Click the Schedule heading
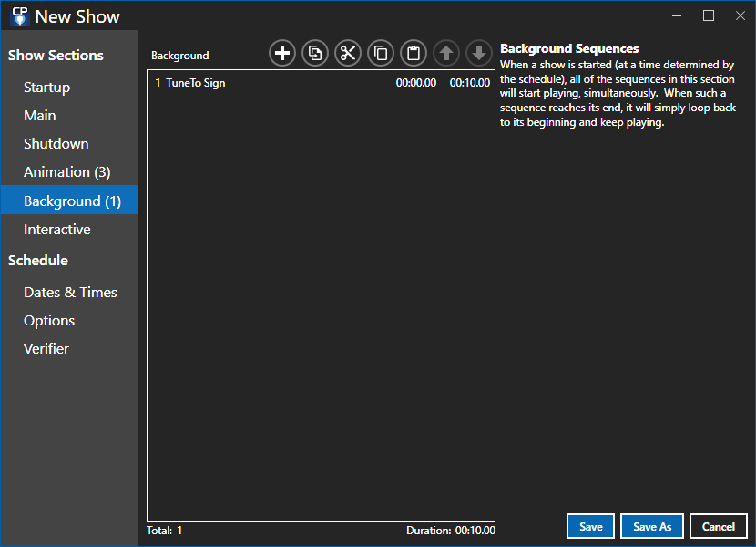Screen dimensions: 756x547 click(38, 261)
